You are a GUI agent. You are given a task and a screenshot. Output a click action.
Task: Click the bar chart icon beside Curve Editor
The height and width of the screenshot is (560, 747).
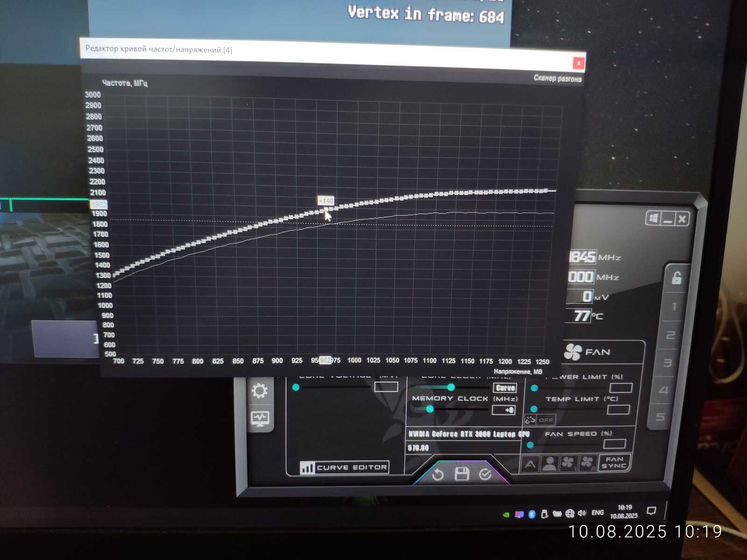(x=307, y=467)
